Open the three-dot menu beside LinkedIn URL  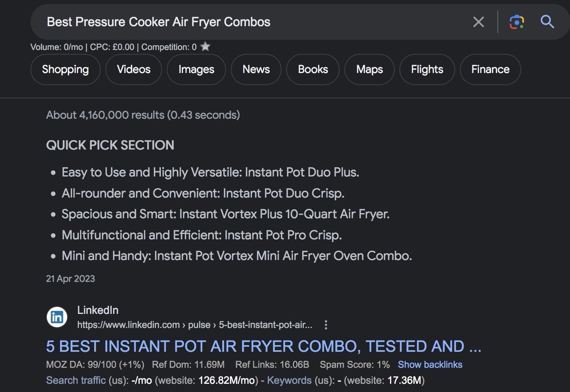326,325
